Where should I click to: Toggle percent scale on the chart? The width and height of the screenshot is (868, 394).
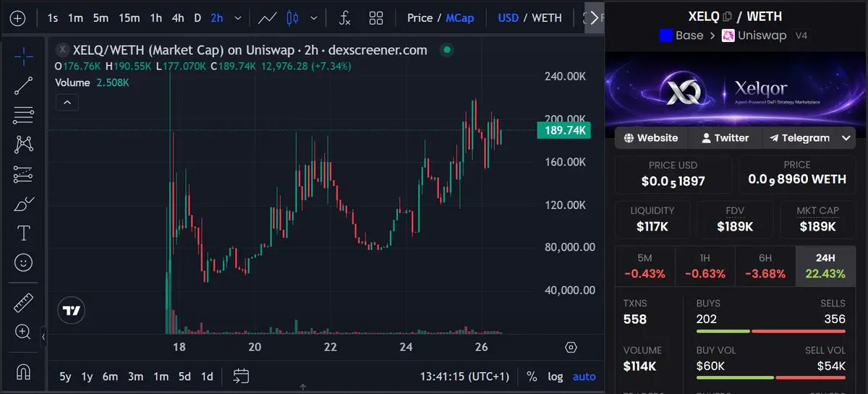[x=532, y=377]
